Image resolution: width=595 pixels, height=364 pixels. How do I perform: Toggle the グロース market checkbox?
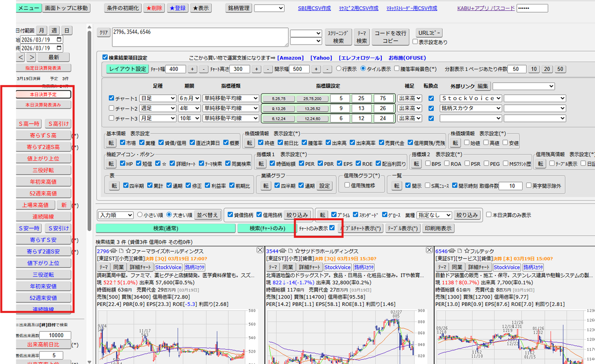point(385,215)
